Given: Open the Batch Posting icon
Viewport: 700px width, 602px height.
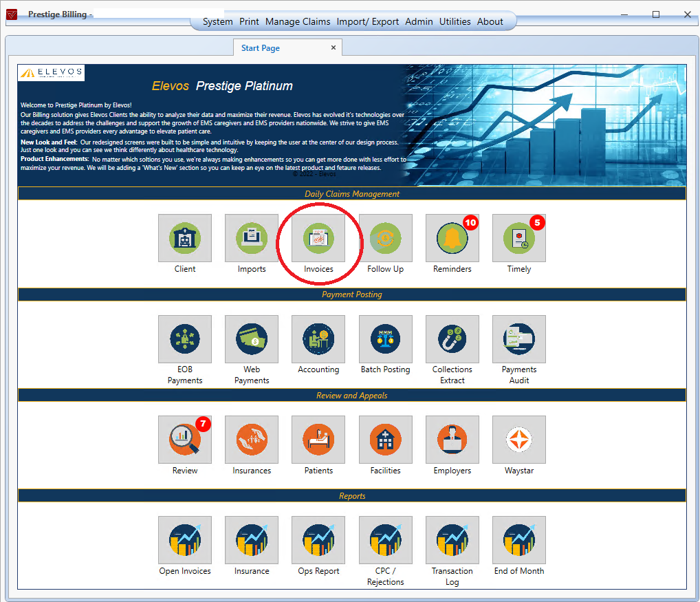Looking at the screenshot, I should click(x=385, y=339).
